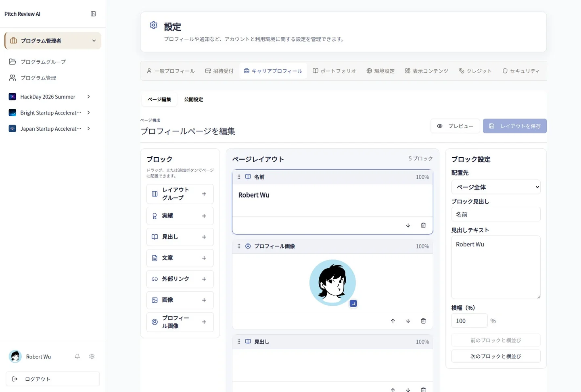Move the プロフィール画像 block up
581x392 pixels.
[x=393, y=321]
